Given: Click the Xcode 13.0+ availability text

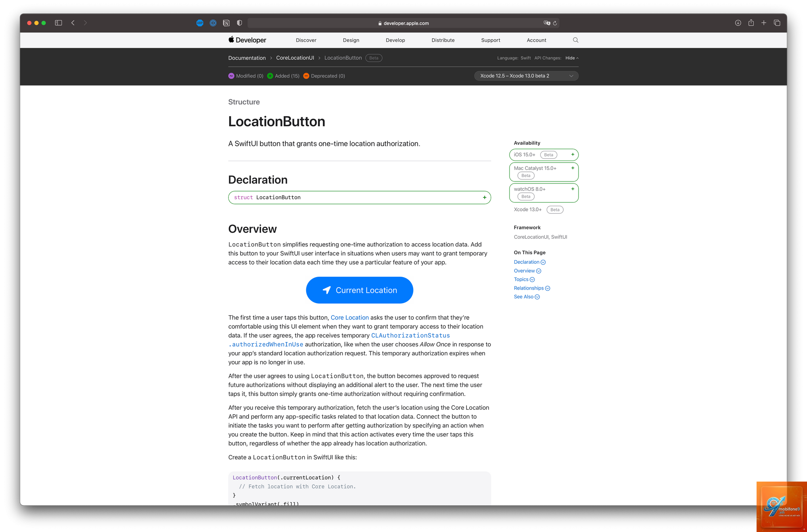Looking at the screenshot, I should coord(528,210).
